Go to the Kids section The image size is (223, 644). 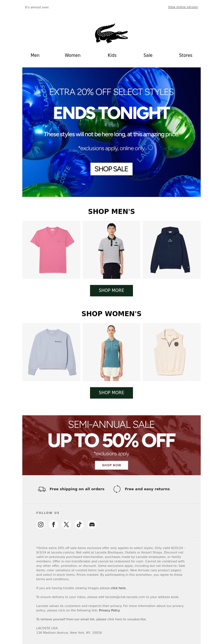[x=112, y=55]
